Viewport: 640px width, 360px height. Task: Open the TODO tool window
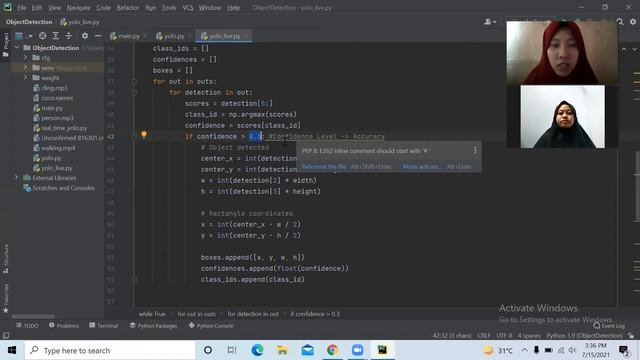[27, 326]
